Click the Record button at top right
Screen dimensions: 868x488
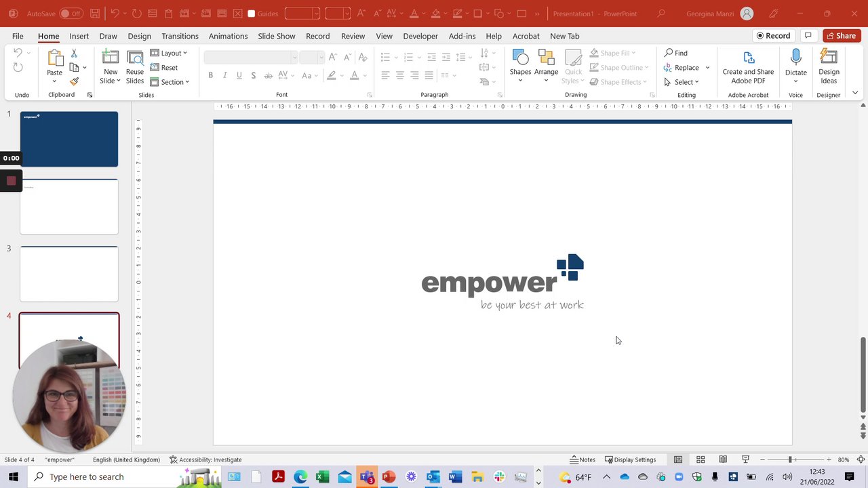pyautogui.click(x=774, y=36)
